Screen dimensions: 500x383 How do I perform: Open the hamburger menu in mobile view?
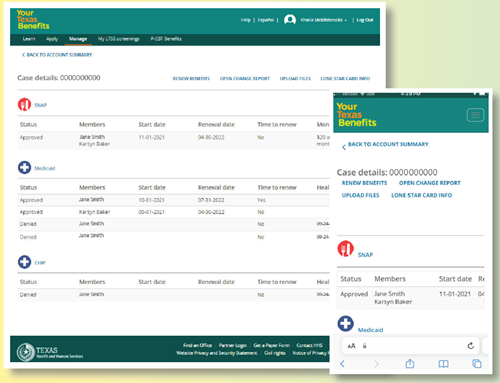coord(475,115)
